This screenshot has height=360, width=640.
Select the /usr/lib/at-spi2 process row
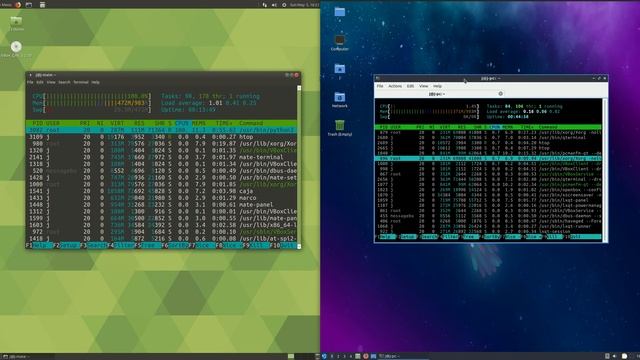pos(161,238)
